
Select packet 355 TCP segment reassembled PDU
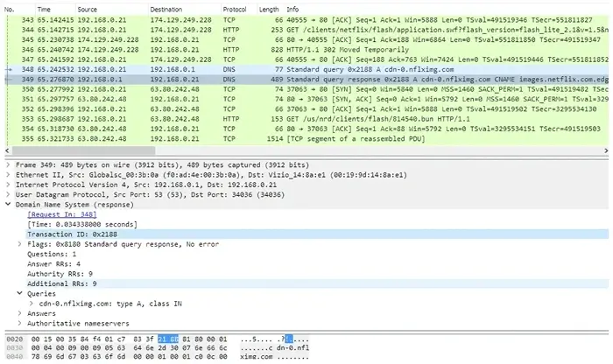coord(306,138)
